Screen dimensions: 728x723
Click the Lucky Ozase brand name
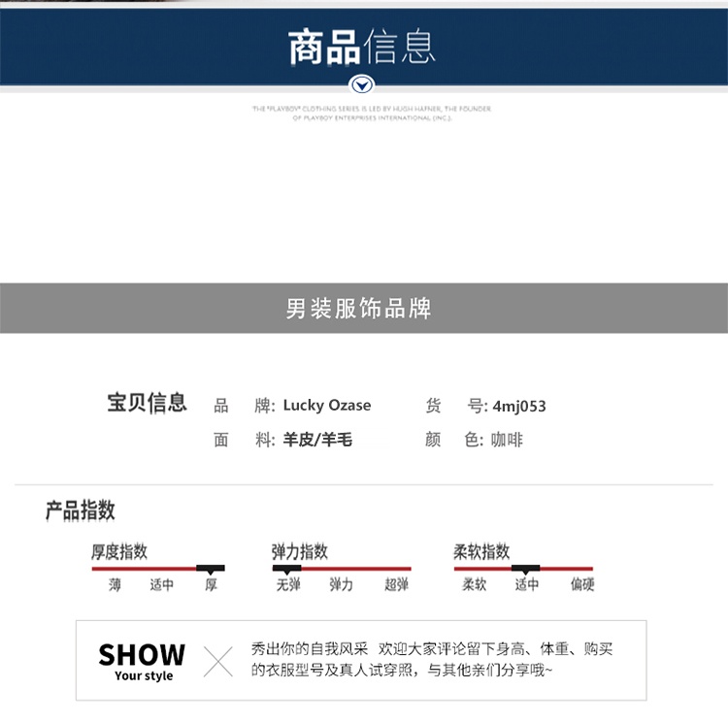coord(327,406)
